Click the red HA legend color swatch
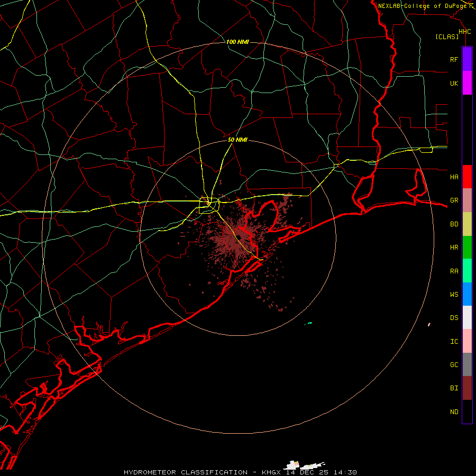476x476 pixels. (x=467, y=177)
